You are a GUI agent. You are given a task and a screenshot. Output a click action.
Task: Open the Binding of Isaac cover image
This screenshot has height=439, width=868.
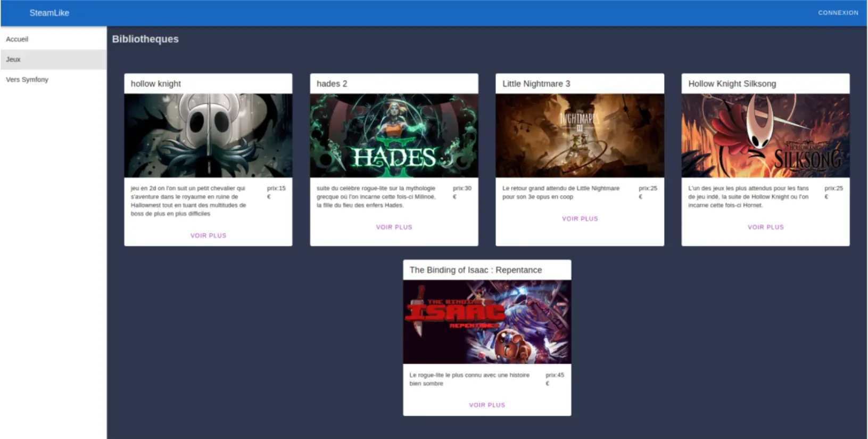(x=486, y=322)
